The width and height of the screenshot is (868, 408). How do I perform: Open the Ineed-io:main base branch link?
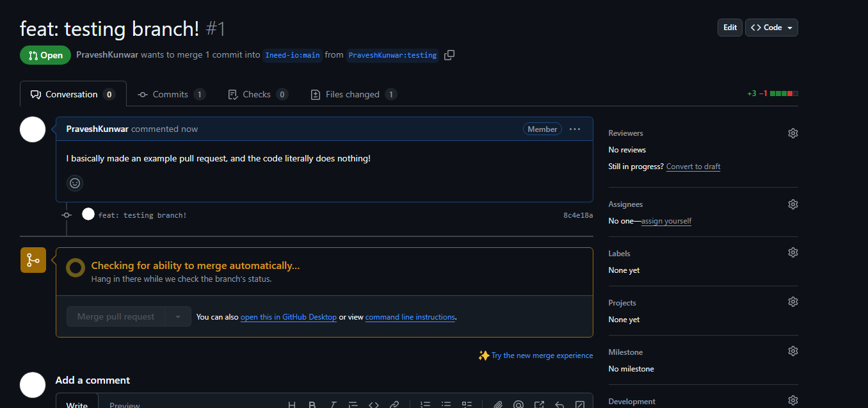293,55
